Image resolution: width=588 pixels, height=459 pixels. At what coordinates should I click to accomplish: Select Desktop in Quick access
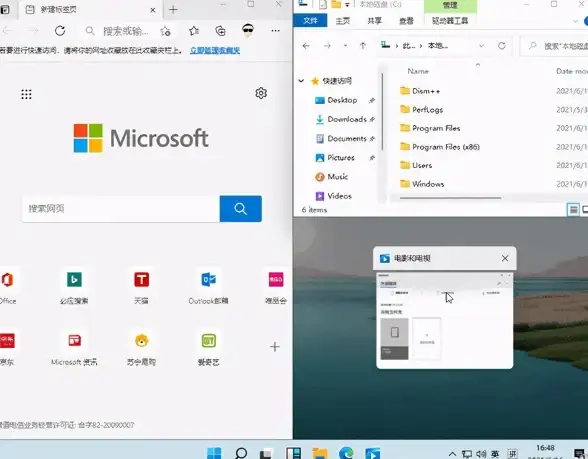coord(342,100)
